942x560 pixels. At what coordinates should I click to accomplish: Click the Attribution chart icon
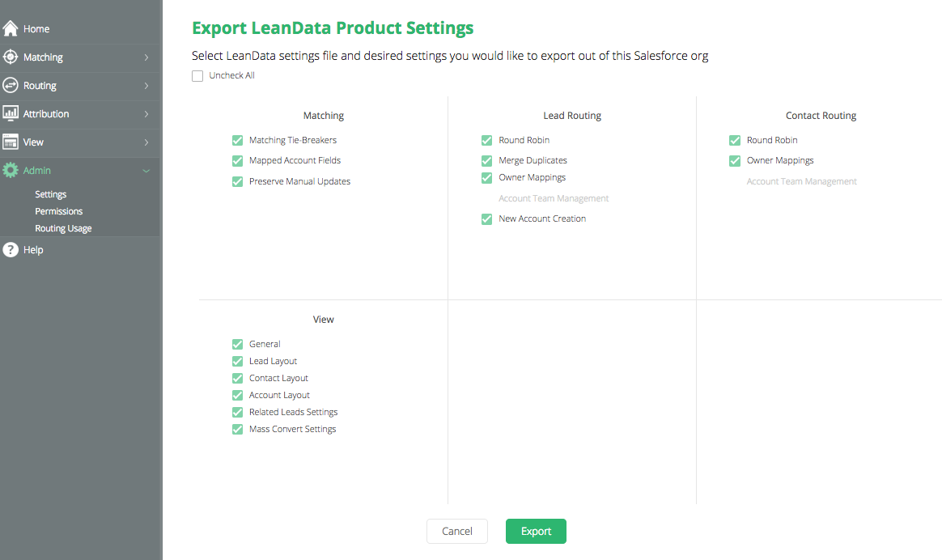tap(11, 113)
